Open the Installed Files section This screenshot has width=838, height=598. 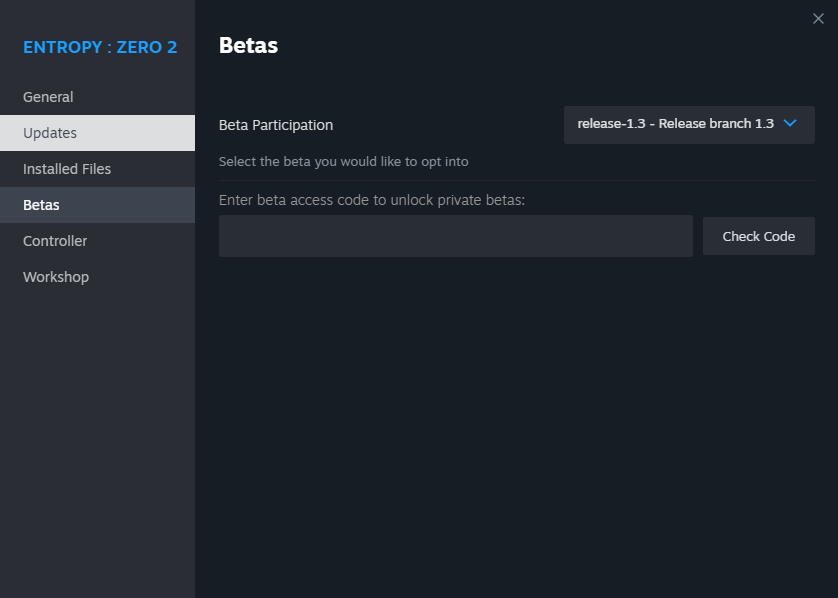pos(67,169)
